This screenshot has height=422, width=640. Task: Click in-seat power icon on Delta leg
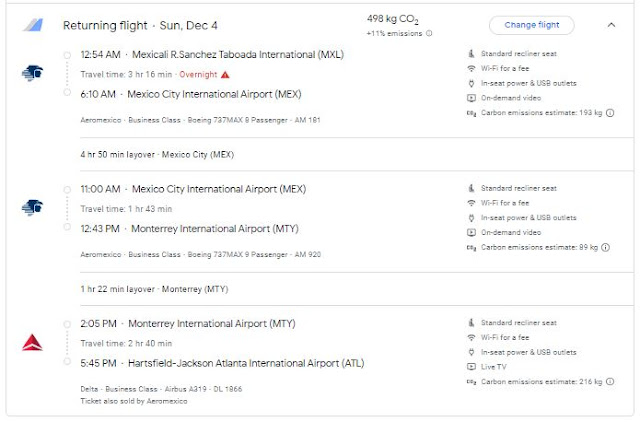pyautogui.click(x=472, y=352)
